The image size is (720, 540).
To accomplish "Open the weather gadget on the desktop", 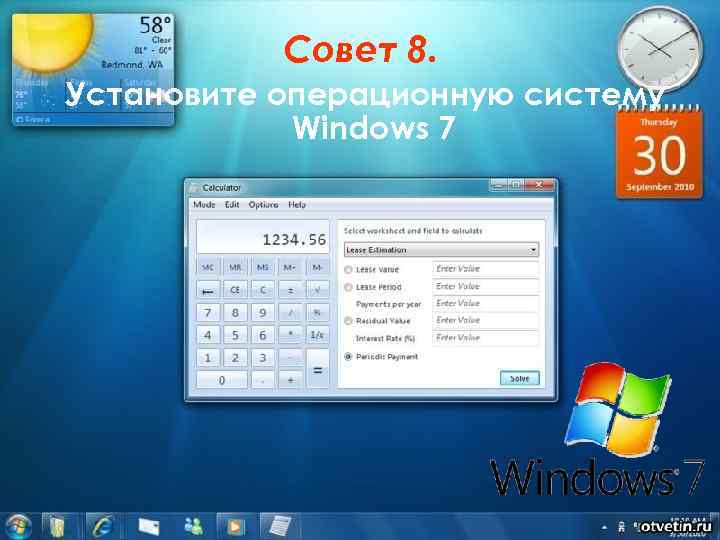I will 93,69.
